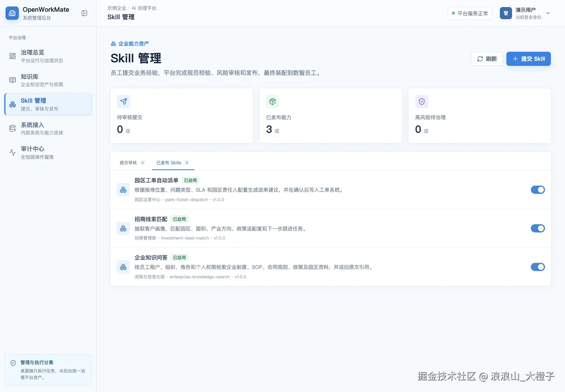
Task: Click the 待审核提交 paper-plane icon
Action: pos(124,102)
